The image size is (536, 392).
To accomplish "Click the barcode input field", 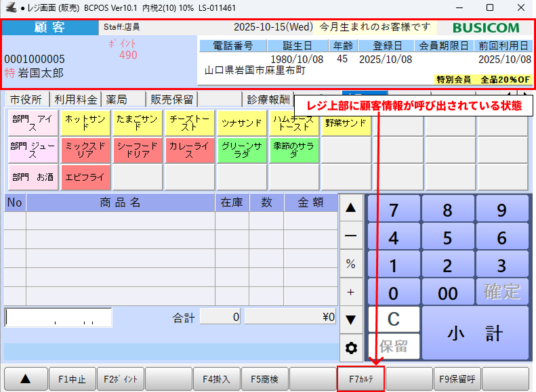I will click(x=58, y=318).
